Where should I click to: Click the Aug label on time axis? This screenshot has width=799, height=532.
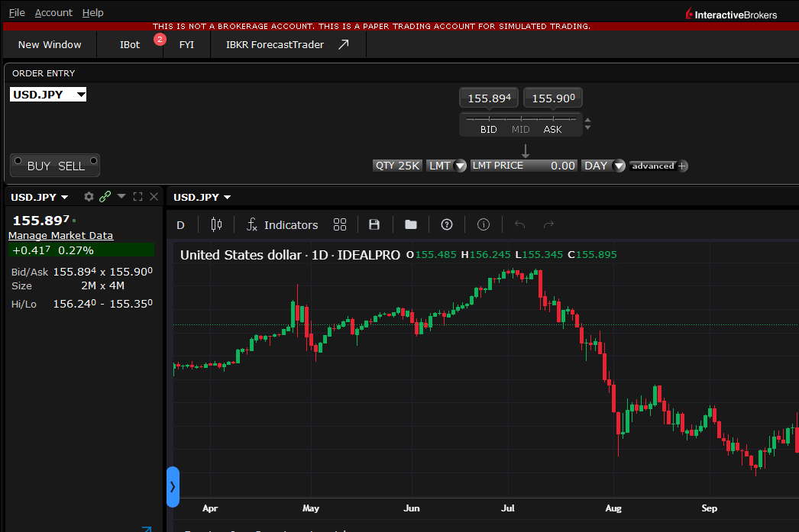[613, 508]
